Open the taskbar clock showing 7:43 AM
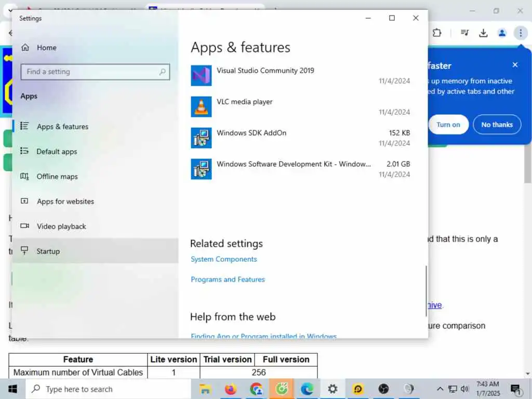Image resolution: width=532 pixels, height=399 pixels. [x=488, y=389]
